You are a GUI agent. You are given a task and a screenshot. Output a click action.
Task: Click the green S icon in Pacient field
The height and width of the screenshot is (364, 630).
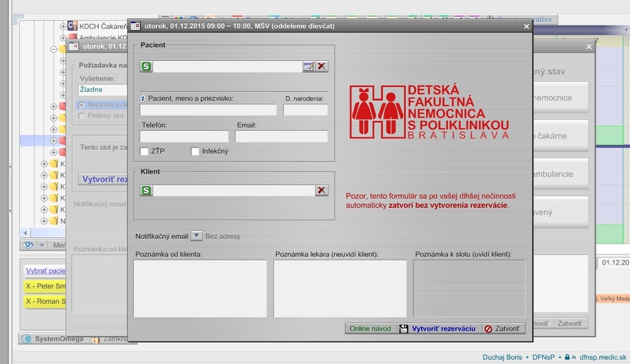146,66
